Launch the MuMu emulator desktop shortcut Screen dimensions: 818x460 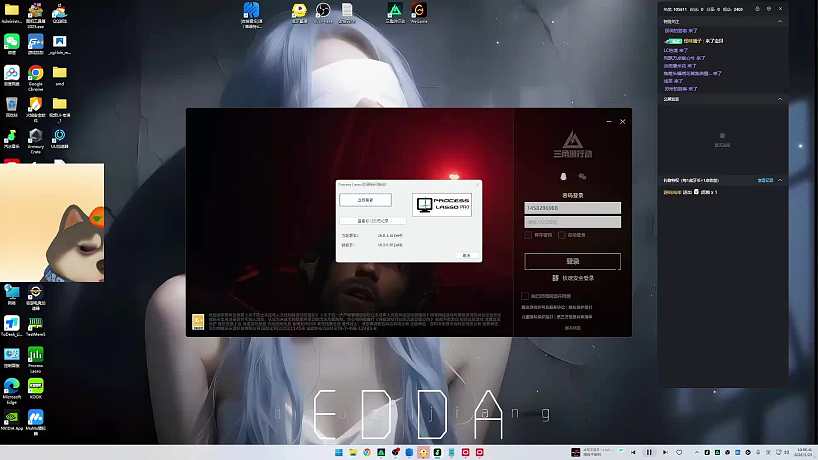[35, 421]
